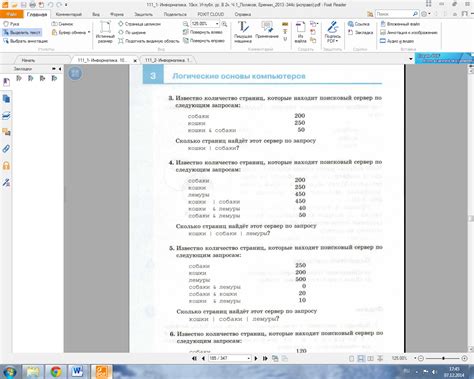Go to first page button
The image size is (474, 379).
coord(194,358)
